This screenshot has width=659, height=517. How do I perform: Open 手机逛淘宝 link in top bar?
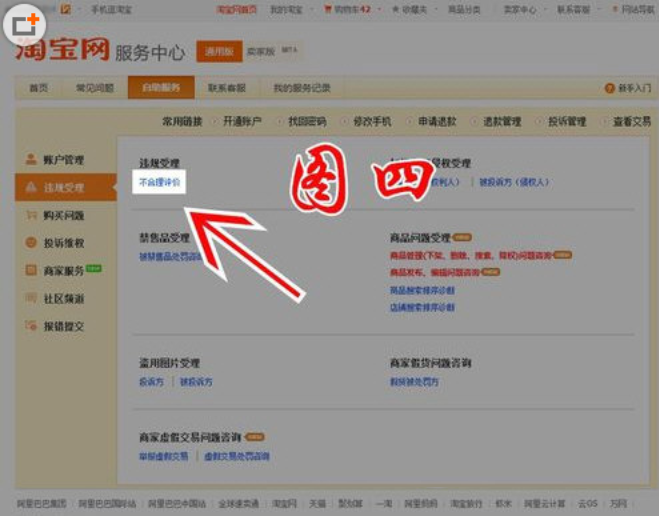tap(111, 9)
